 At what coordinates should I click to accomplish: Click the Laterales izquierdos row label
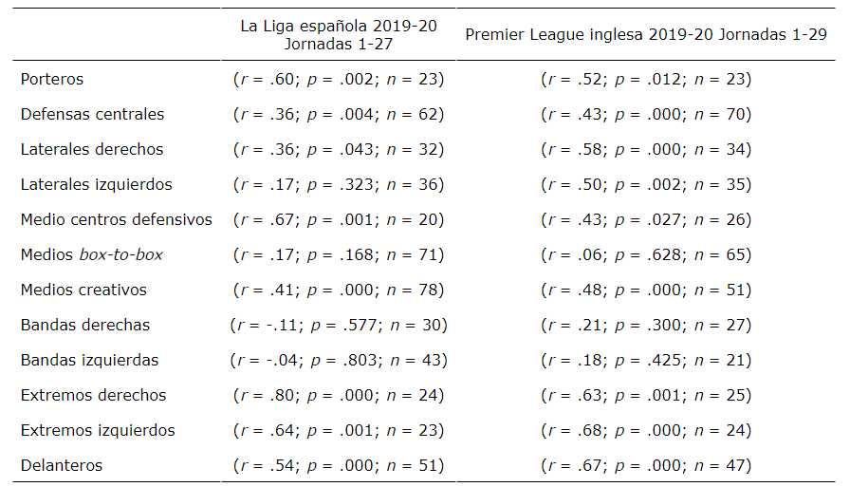(97, 185)
